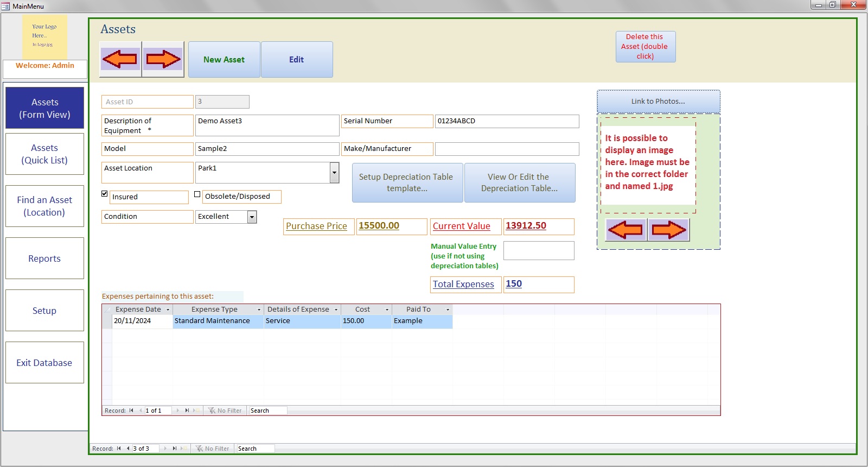Tick the Obsolete/Disposed checkbox
The height and width of the screenshot is (467, 868).
[197, 194]
